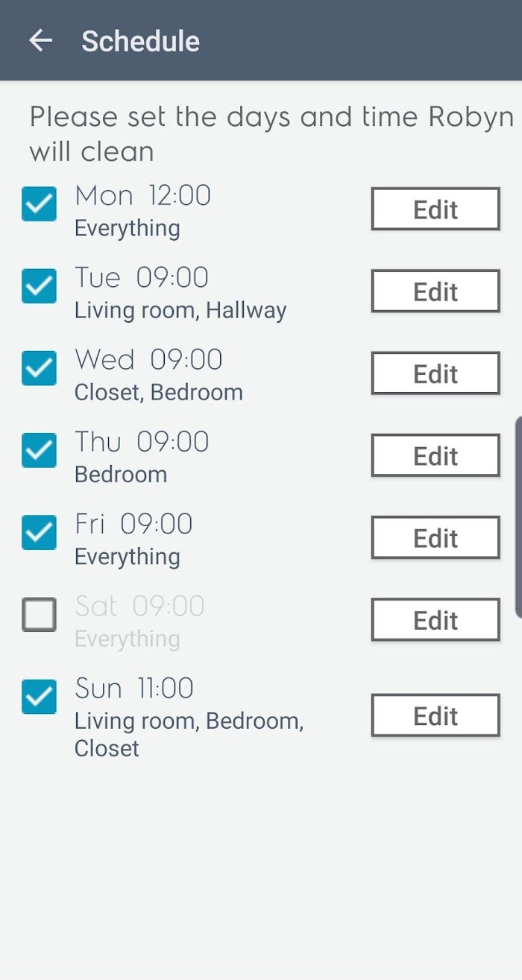Edit the Friday Everything schedule
522x980 pixels.
click(435, 537)
